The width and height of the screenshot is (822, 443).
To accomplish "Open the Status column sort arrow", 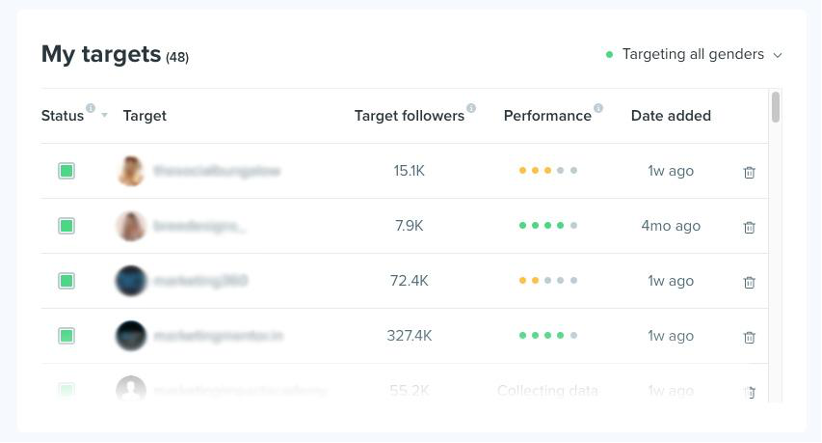I will (x=104, y=115).
